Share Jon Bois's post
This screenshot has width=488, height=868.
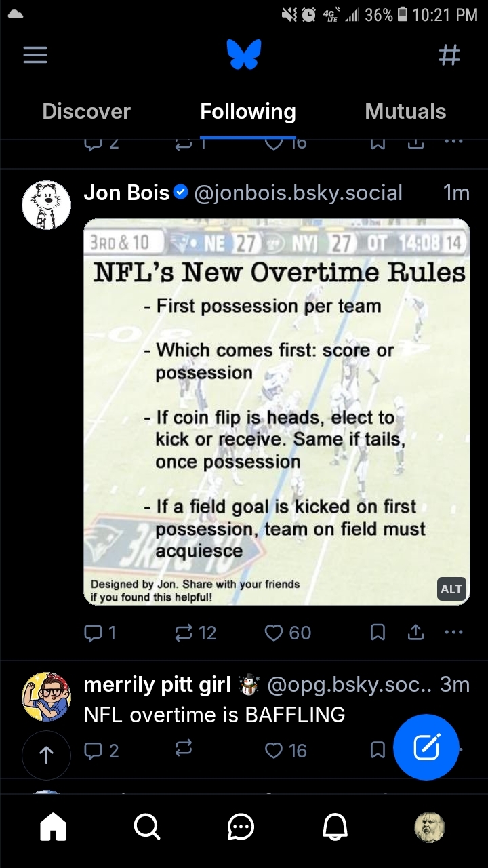click(x=415, y=633)
